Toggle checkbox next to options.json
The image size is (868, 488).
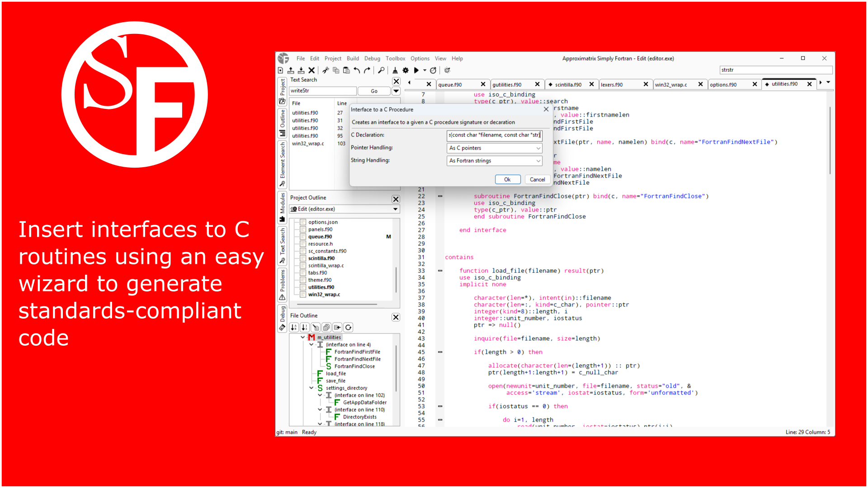click(x=303, y=222)
